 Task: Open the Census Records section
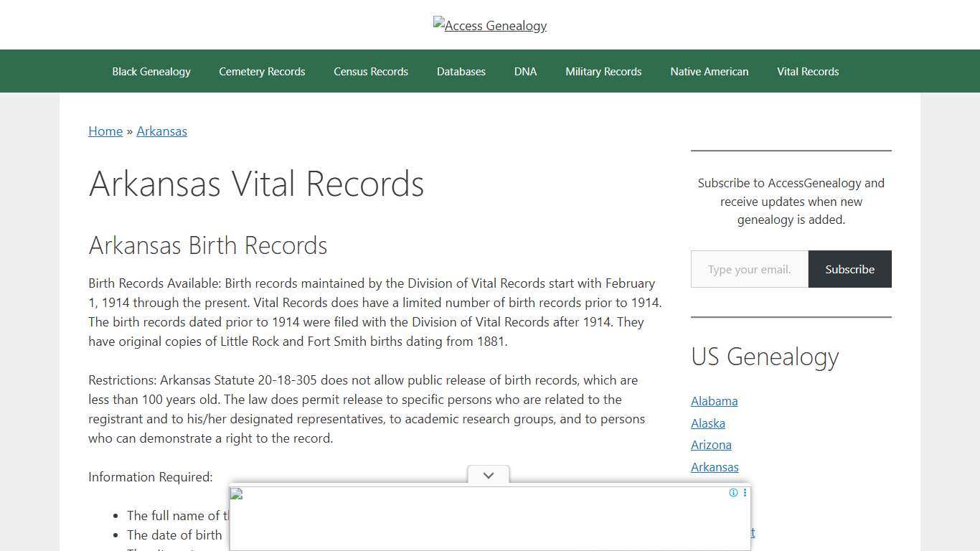pos(371,71)
